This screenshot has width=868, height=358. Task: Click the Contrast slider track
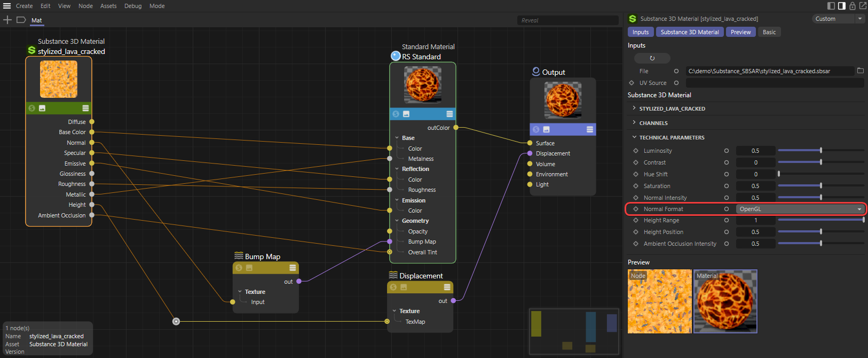click(820, 162)
